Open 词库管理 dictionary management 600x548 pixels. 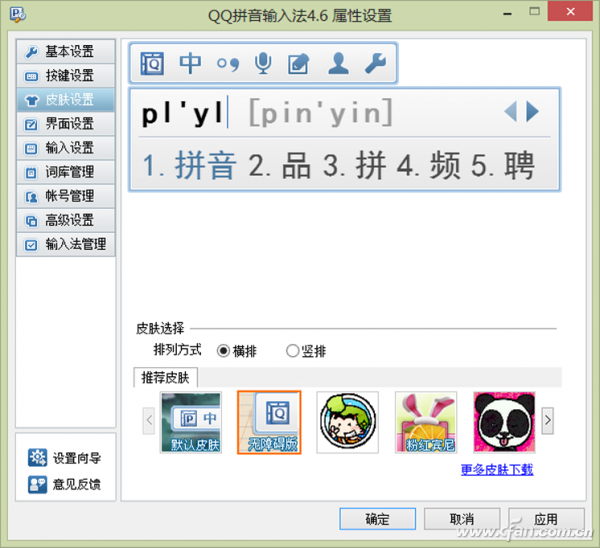tap(65, 172)
